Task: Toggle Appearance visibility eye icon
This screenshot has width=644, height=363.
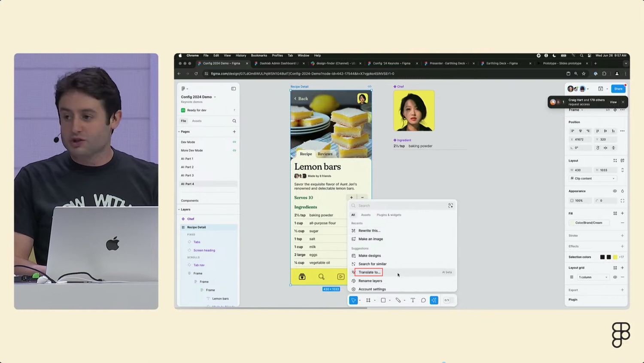Action: tap(615, 191)
